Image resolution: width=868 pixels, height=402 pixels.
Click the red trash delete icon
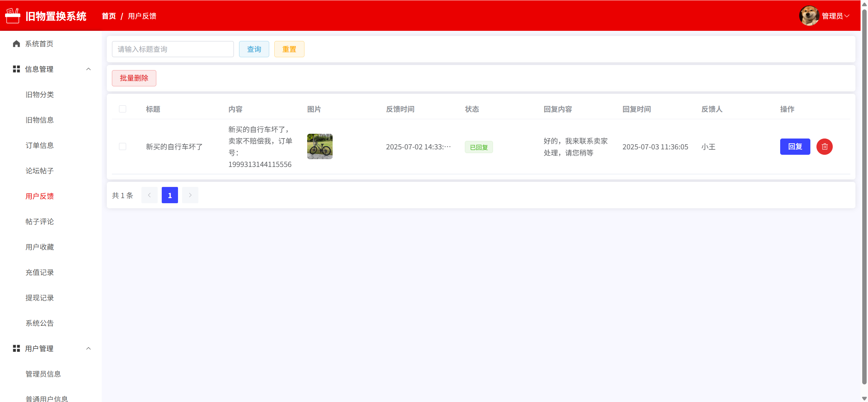coord(824,147)
